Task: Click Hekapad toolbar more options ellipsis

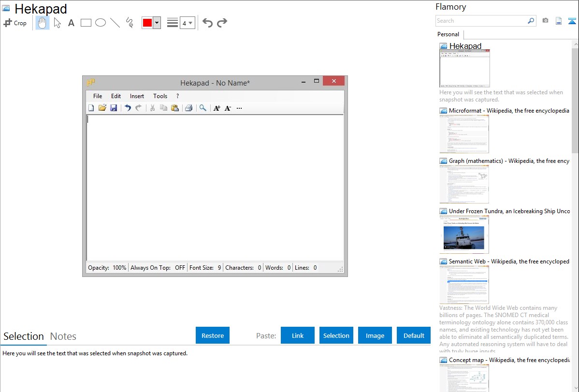Action: tap(239, 108)
